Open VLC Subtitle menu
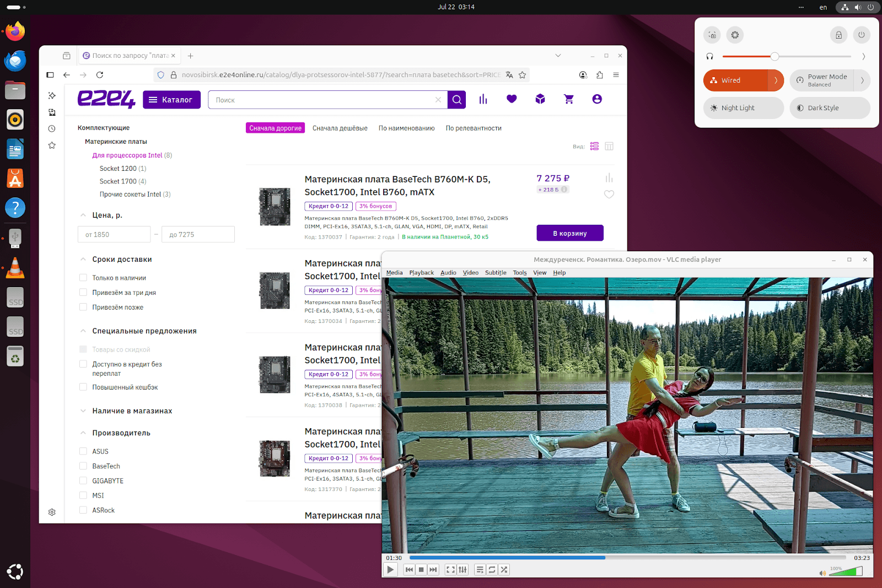882x588 pixels. (496, 273)
